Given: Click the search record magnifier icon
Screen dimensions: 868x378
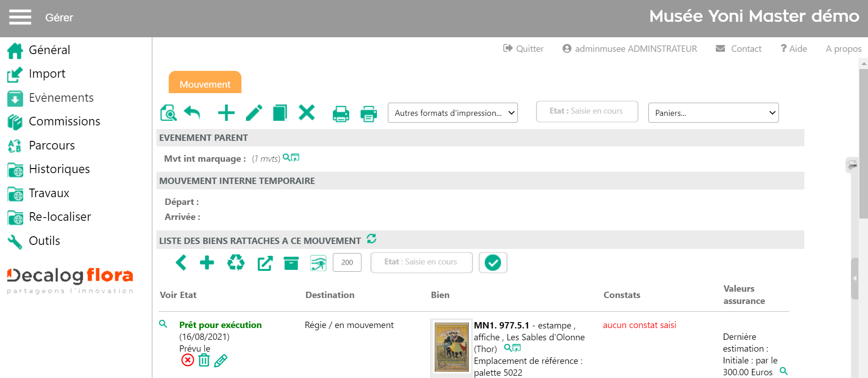Looking at the screenshot, I should coord(169,113).
